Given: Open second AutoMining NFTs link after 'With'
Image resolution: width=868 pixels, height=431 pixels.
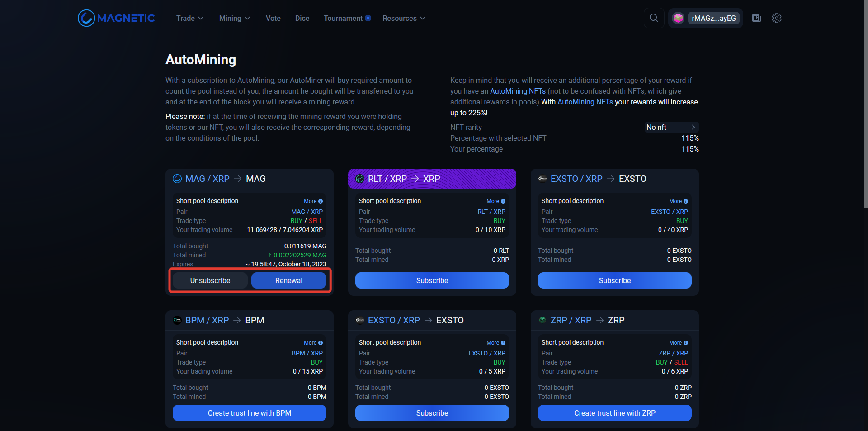Looking at the screenshot, I should 585,102.
